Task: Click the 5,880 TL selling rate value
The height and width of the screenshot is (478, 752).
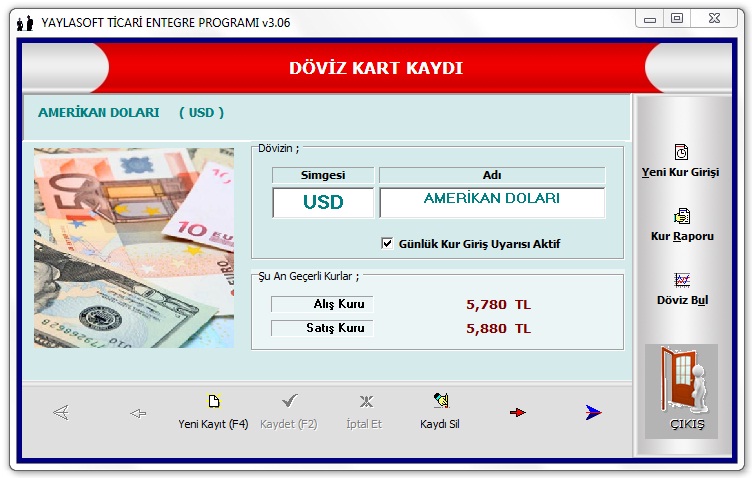Action: (498, 328)
